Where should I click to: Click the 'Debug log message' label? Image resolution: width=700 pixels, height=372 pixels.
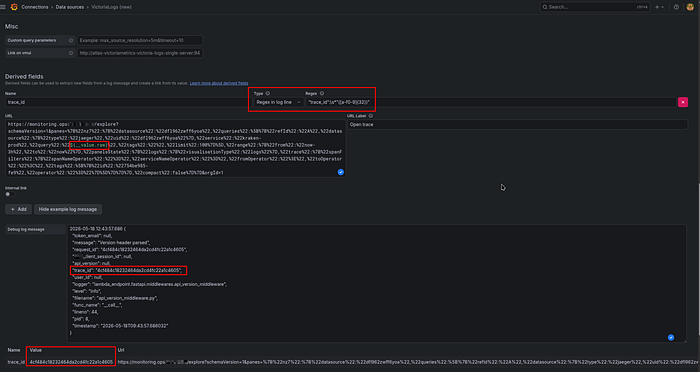[x=26, y=229]
